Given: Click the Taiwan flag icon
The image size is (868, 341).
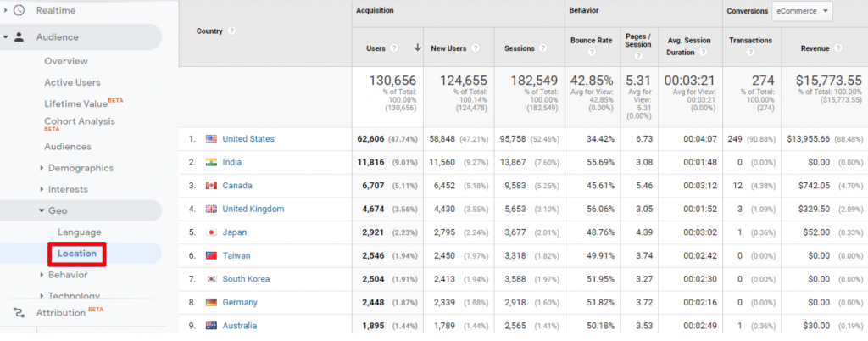Looking at the screenshot, I should coord(211,256).
